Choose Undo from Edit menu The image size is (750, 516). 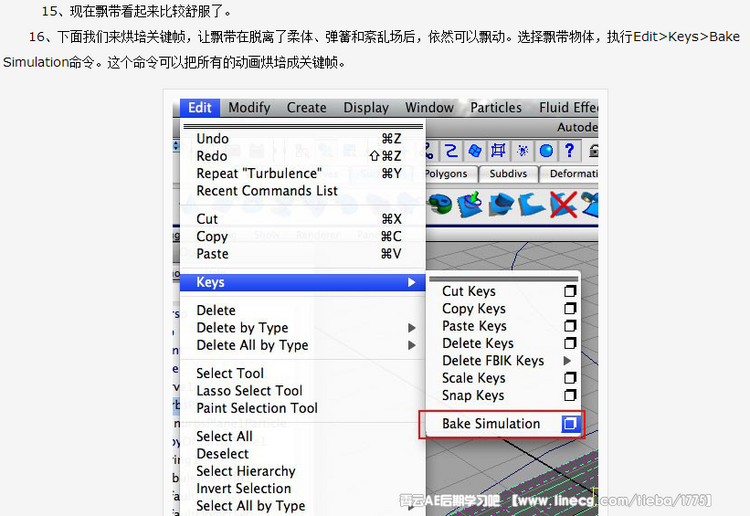302,139
